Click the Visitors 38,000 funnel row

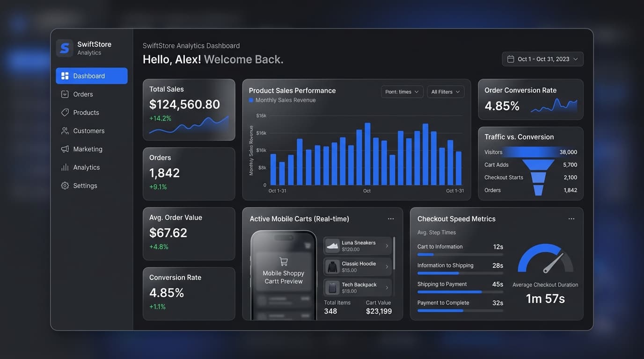(x=531, y=152)
